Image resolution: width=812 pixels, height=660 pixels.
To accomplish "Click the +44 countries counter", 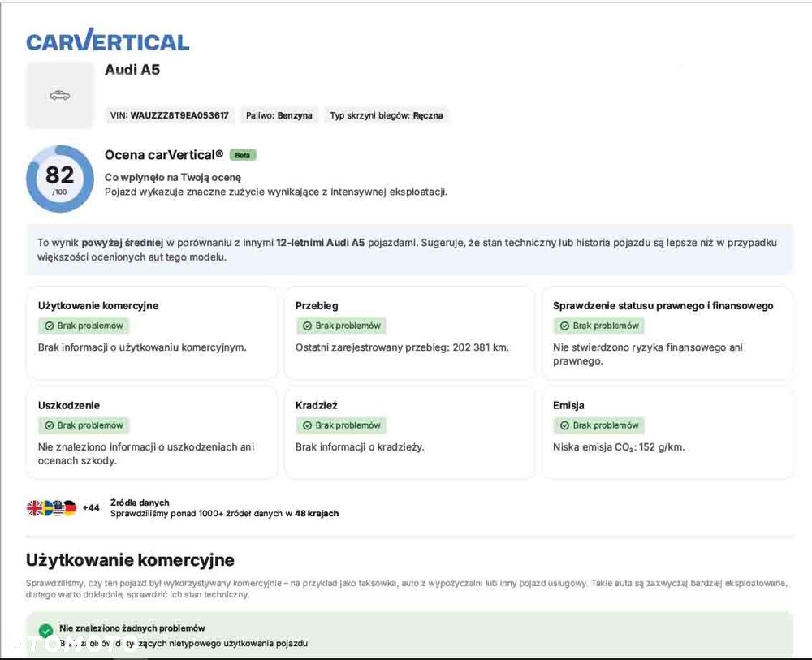I will point(91,508).
